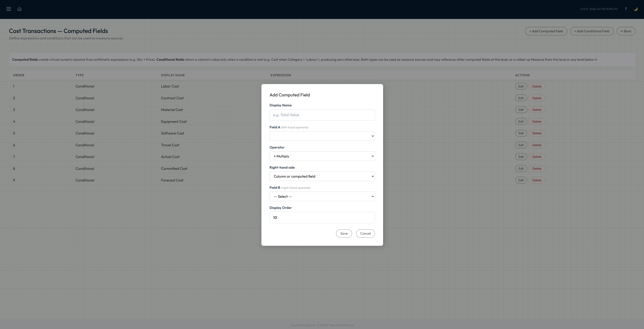Click the ORDER column header
Image resolution: width=644 pixels, height=329 pixels.
[x=19, y=75]
